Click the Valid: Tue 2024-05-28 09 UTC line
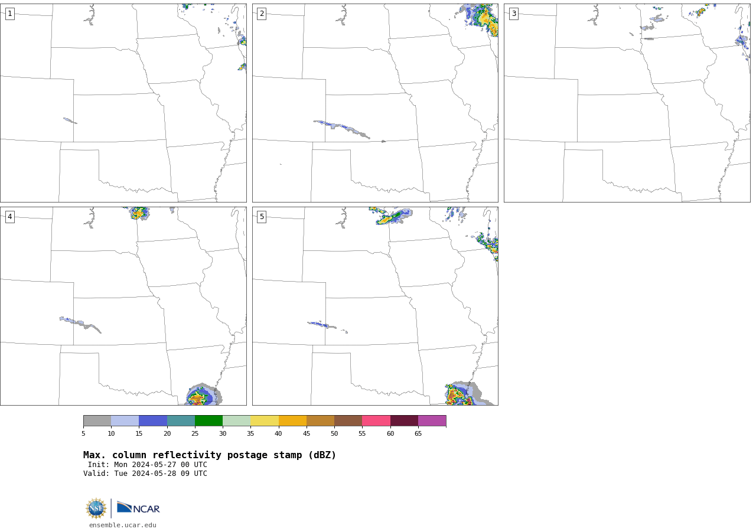The width and height of the screenshot is (756, 532). point(145,474)
